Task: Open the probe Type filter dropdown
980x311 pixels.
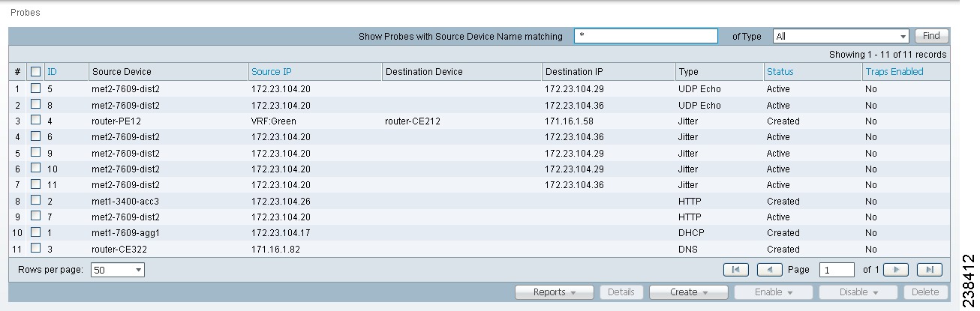Action: click(x=841, y=36)
